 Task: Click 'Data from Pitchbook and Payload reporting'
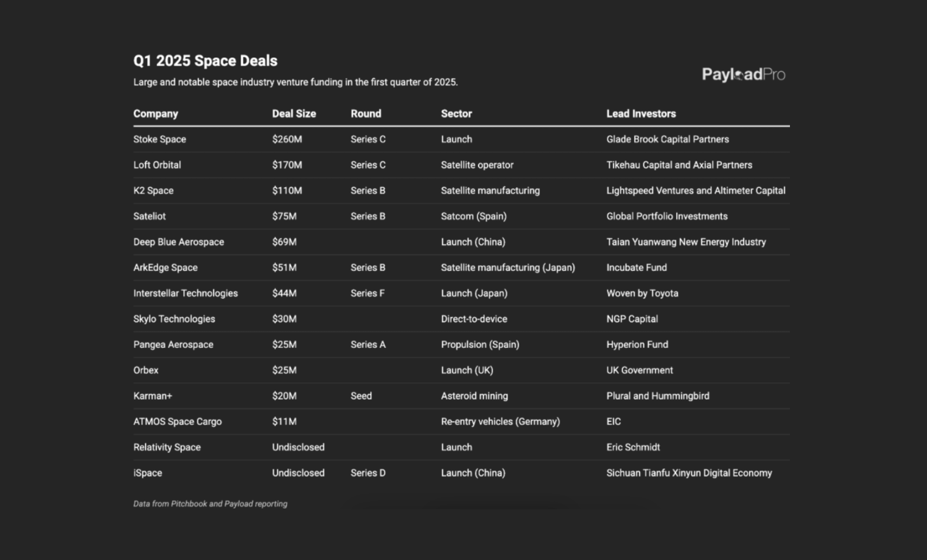[x=210, y=504]
